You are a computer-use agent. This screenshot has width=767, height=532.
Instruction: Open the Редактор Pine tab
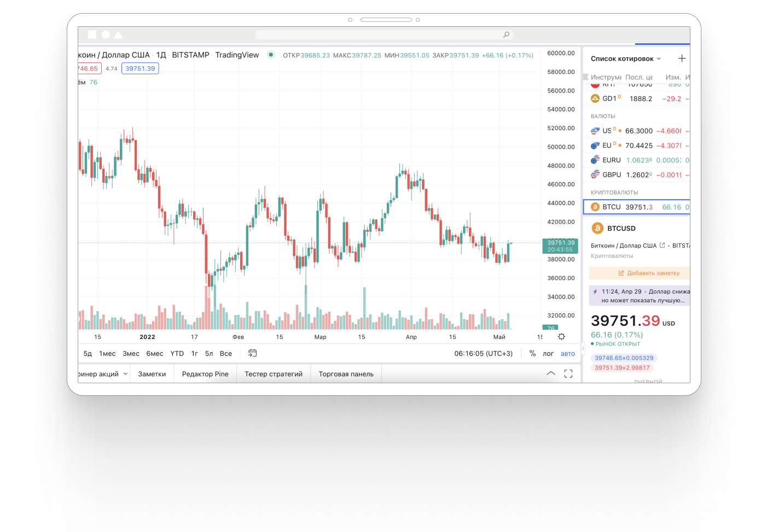(x=205, y=374)
